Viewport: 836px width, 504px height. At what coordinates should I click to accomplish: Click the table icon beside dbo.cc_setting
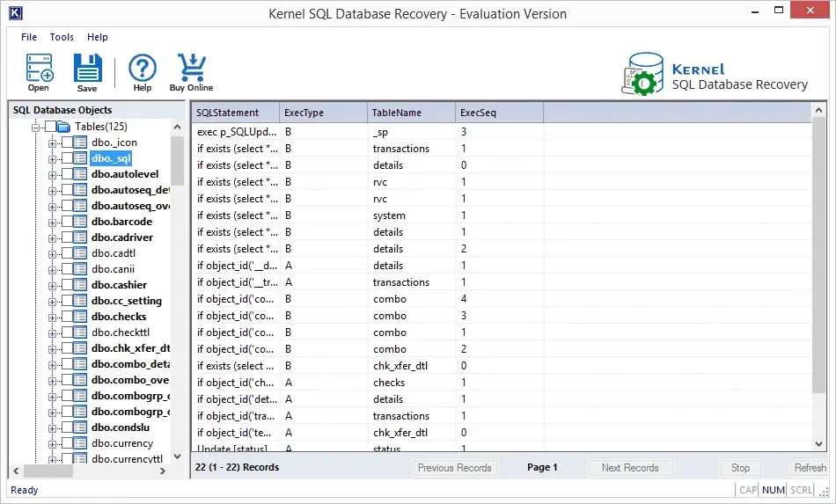pos(80,301)
